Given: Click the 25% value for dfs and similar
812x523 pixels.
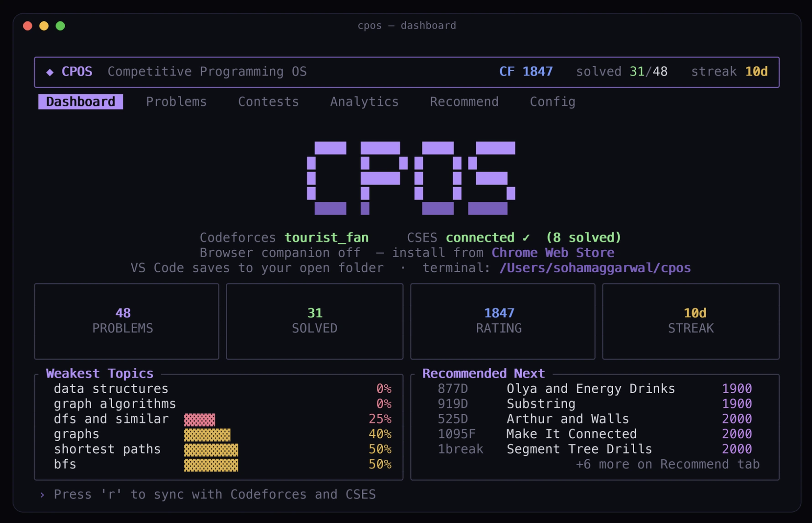Looking at the screenshot, I should click(x=380, y=419).
